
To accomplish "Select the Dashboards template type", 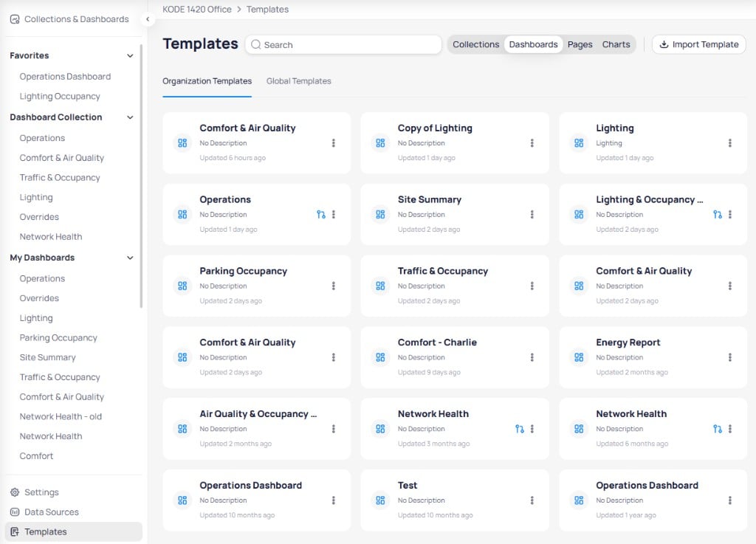I will point(533,44).
